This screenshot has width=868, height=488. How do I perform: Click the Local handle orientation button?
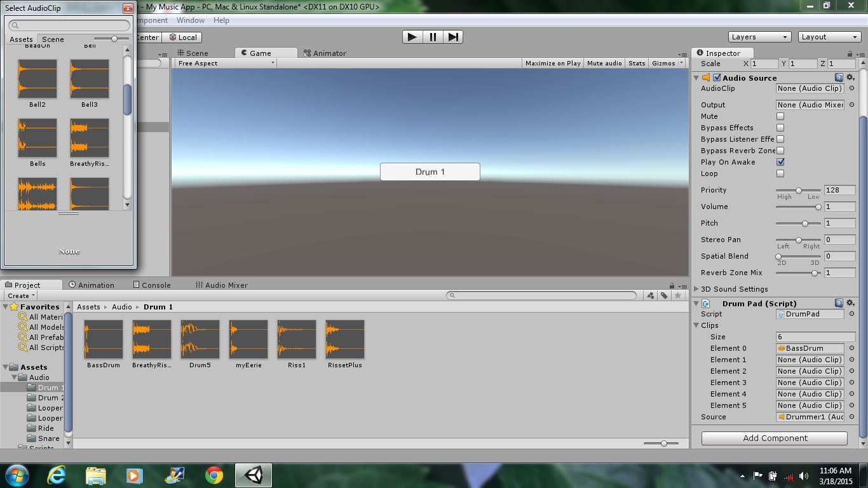coord(182,37)
